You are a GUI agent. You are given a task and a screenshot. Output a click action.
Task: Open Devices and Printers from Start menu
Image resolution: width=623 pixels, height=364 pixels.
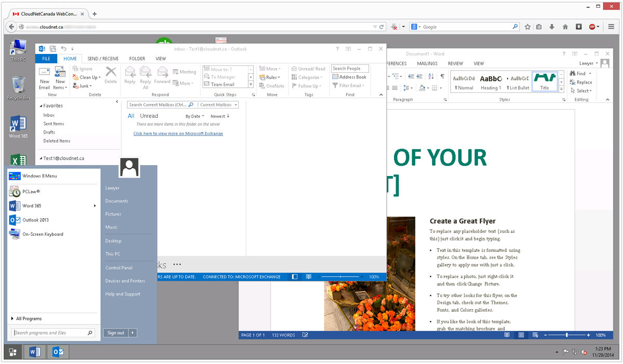125,281
